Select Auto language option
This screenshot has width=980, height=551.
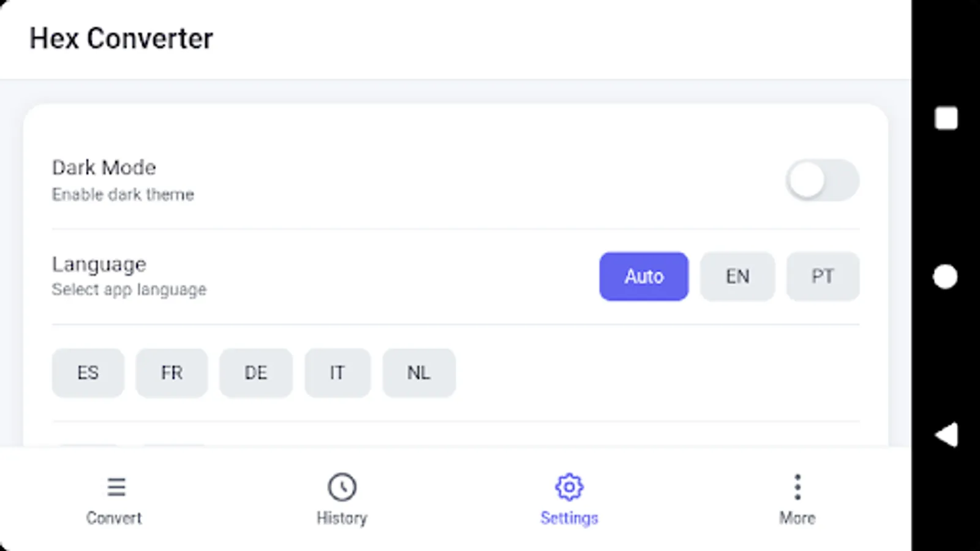coord(643,276)
